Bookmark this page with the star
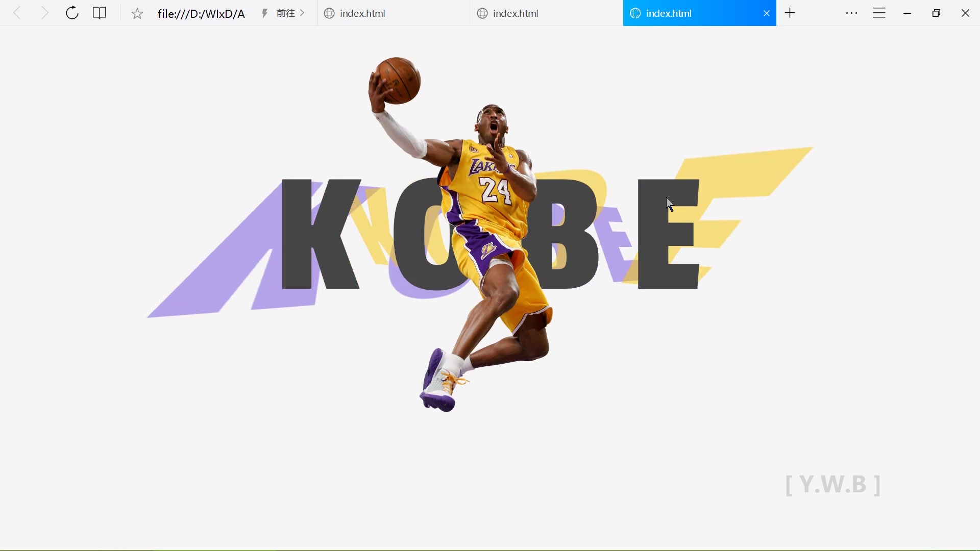The image size is (980, 551). point(137,14)
